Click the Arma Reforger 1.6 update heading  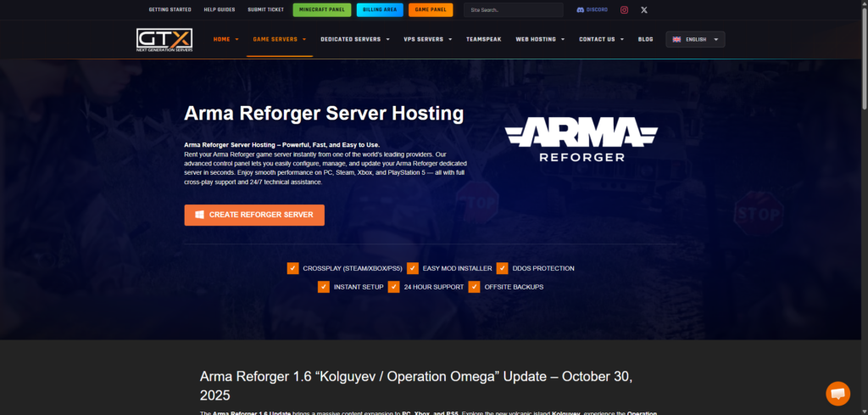415,385
